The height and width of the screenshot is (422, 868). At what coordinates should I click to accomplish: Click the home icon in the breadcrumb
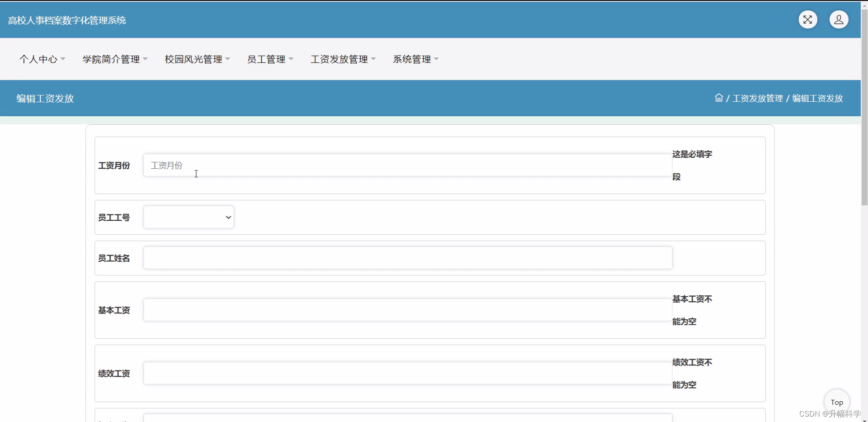coord(719,98)
